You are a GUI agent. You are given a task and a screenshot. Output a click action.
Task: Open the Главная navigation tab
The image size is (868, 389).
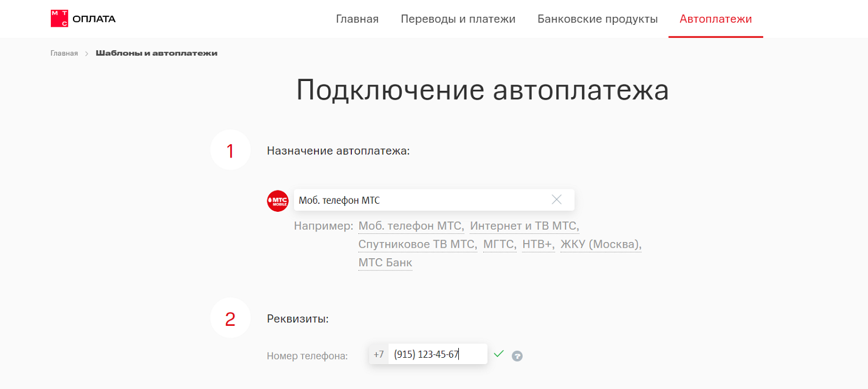pyautogui.click(x=357, y=19)
